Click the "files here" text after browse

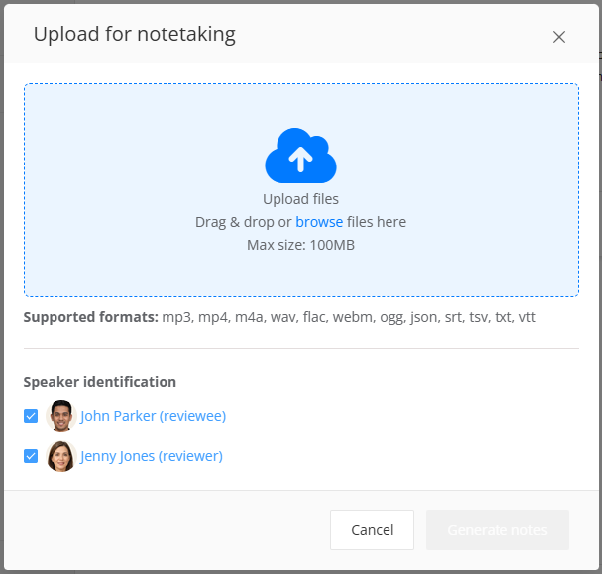click(x=376, y=222)
